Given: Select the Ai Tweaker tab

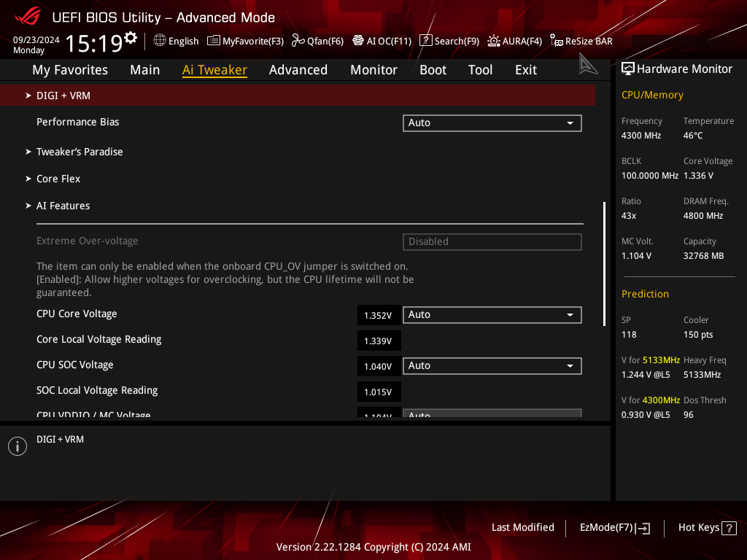Looking at the screenshot, I should (214, 70).
